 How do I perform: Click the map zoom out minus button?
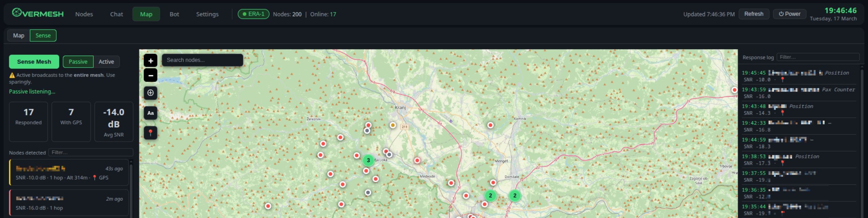pyautogui.click(x=151, y=75)
